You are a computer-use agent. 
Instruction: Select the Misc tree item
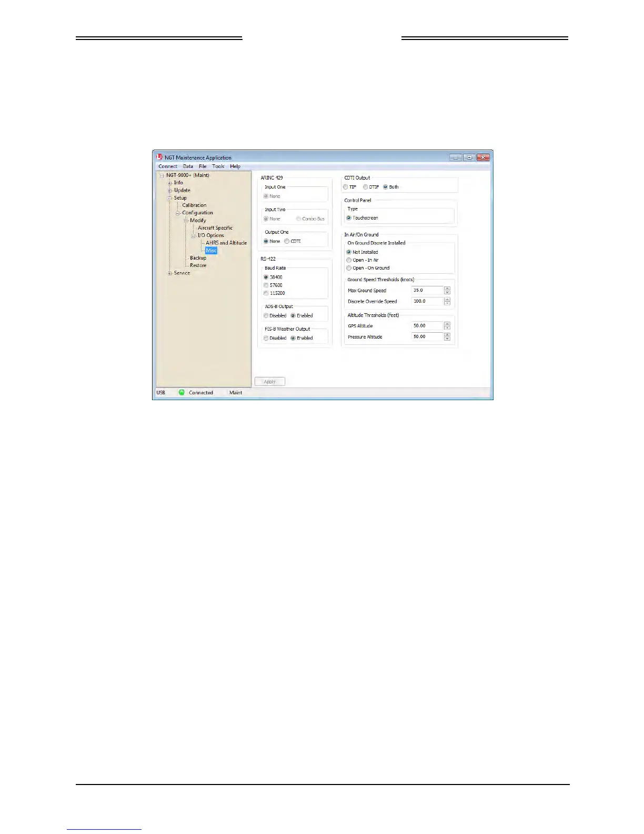tap(211, 251)
